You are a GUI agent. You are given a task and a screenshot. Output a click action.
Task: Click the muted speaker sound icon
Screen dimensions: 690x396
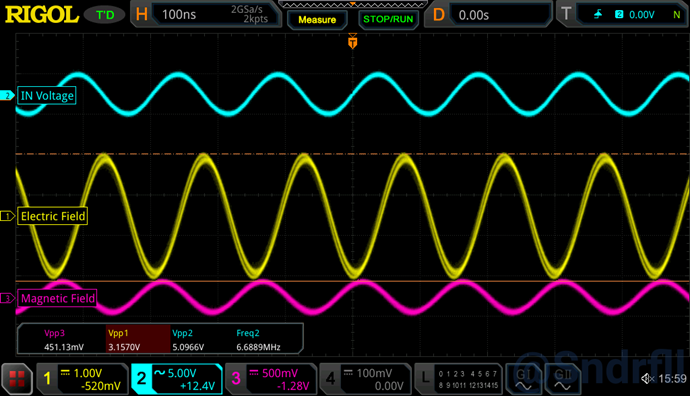click(648, 378)
